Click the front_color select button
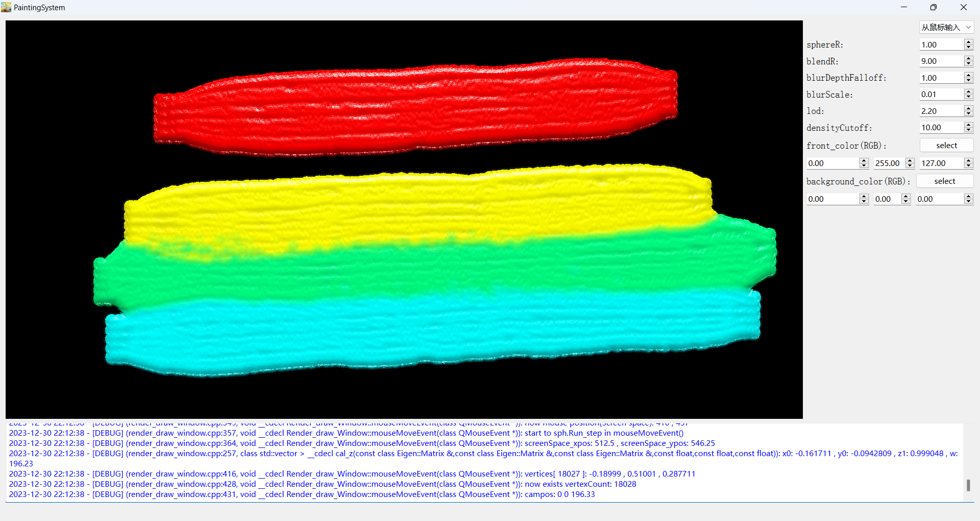This screenshot has height=521, width=980. click(946, 146)
